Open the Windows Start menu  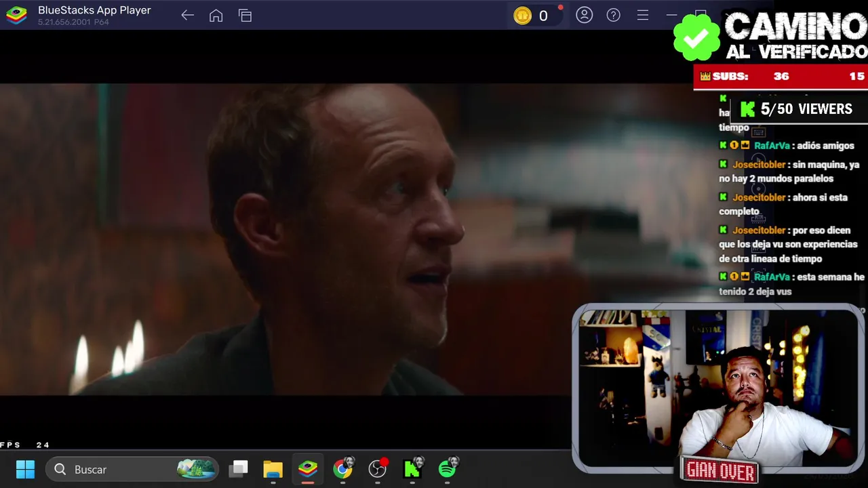25,469
